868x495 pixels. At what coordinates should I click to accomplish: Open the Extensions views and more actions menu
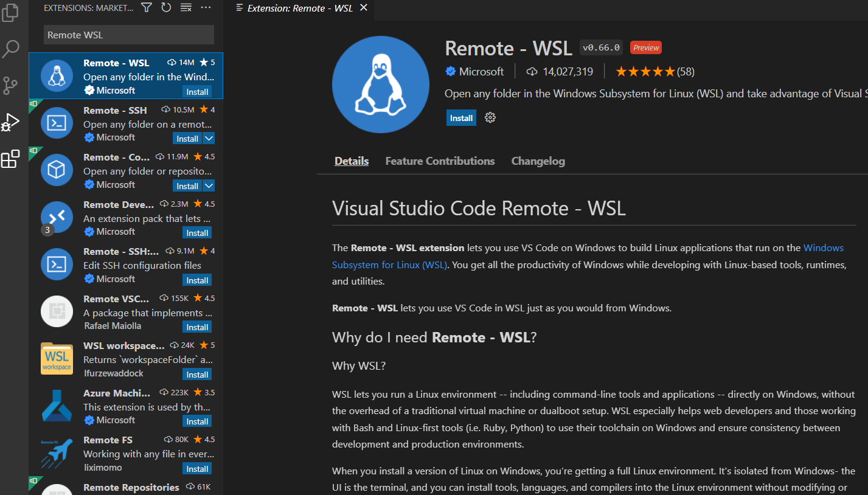click(206, 7)
